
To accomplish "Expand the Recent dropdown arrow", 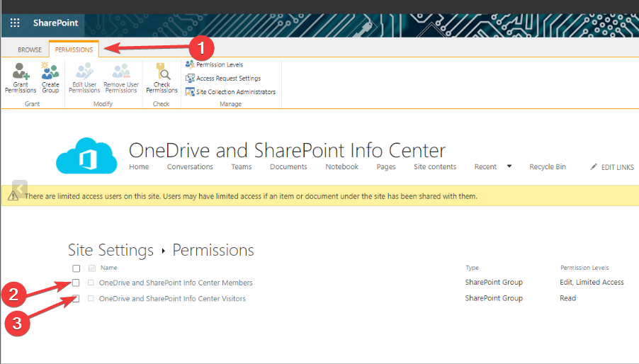I will coord(509,166).
